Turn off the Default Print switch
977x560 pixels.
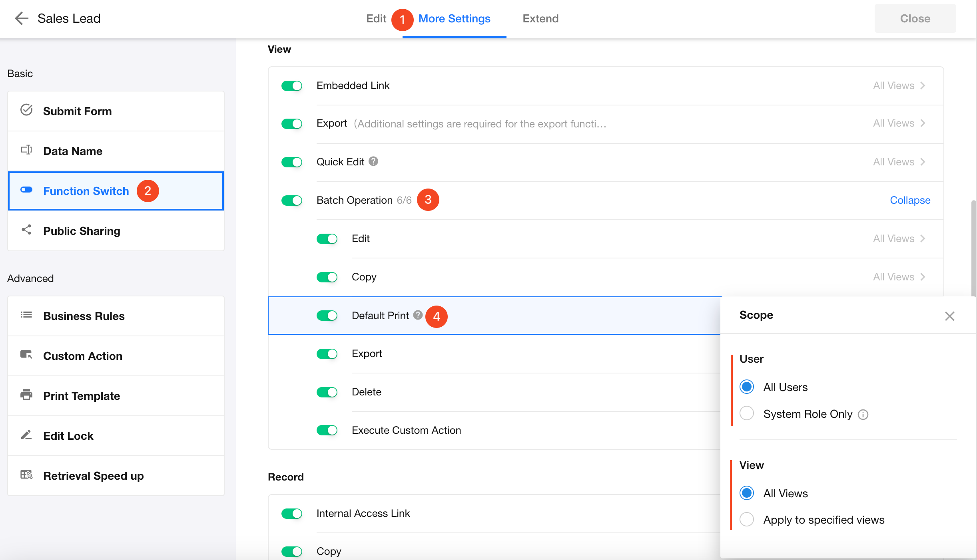coord(327,316)
